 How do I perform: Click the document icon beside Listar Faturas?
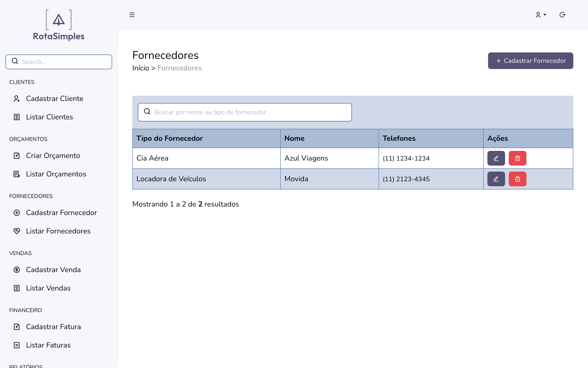[x=17, y=345]
